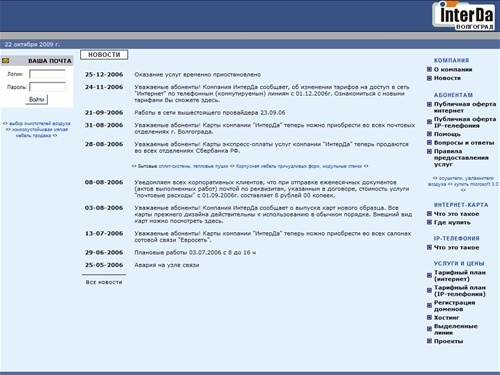This screenshot has height=375, width=500.
Task: Open Правила предоставления услуг page
Action: coord(461,158)
